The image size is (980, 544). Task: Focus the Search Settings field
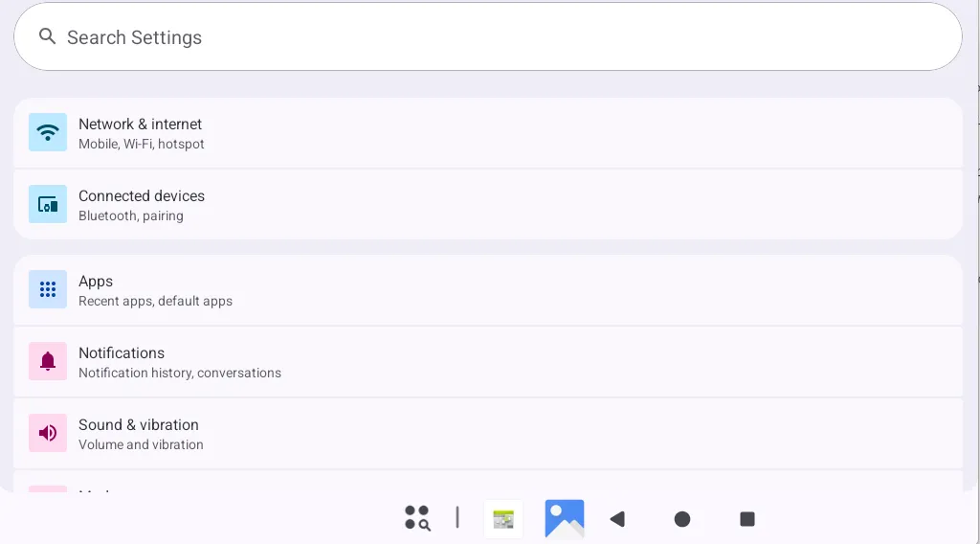tap(488, 37)
